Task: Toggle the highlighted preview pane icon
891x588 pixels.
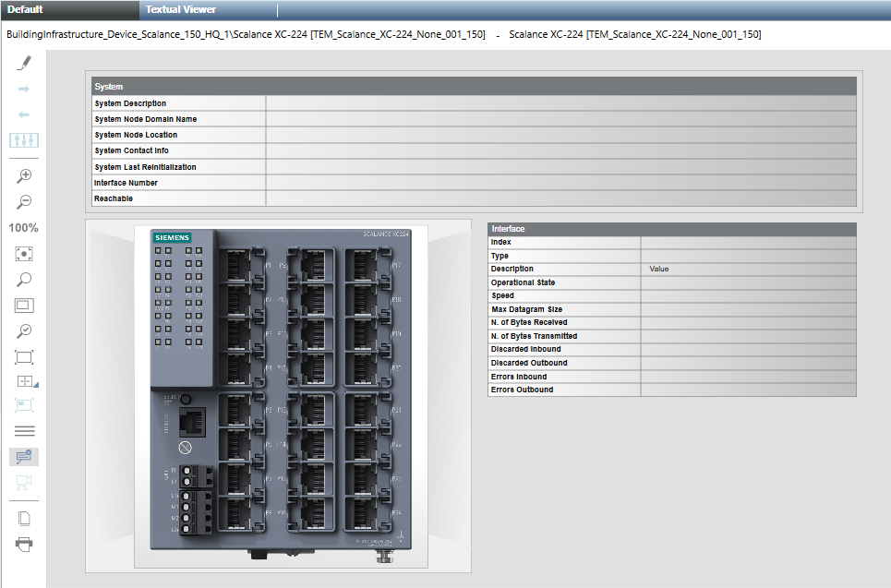Action: (x=24, y=456)
